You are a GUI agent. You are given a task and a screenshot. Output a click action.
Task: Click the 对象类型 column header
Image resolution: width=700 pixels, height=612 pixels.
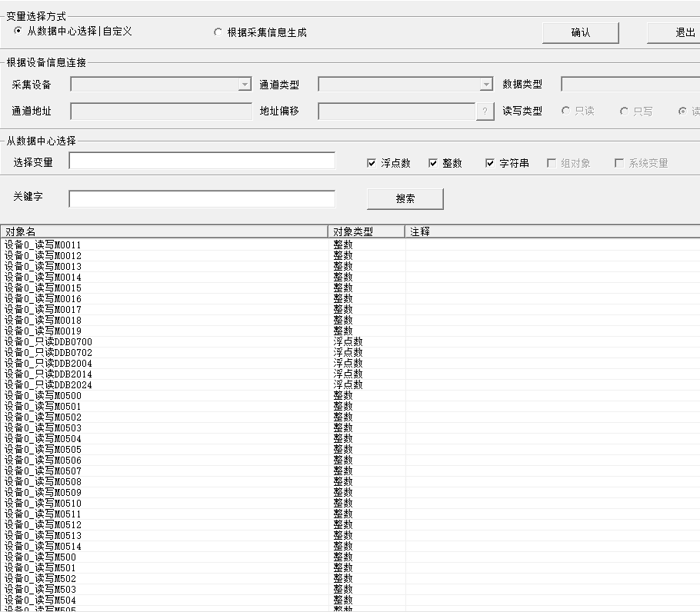pos(366,231)
